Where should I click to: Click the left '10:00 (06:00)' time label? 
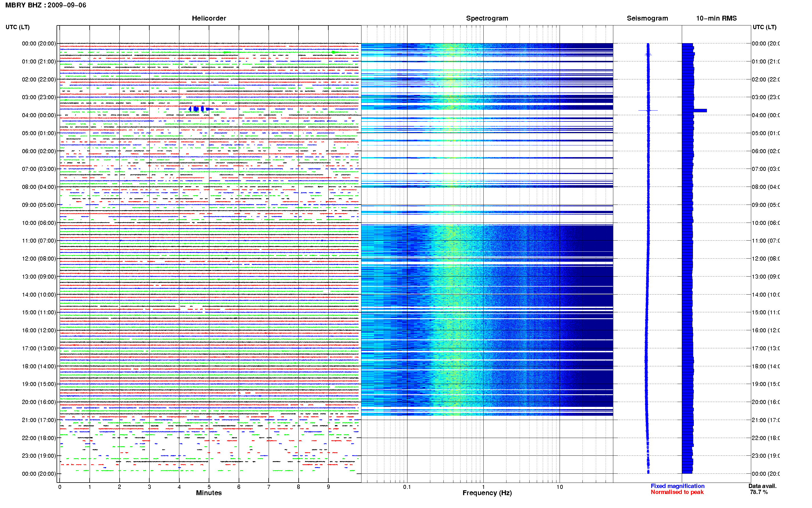(x=39, y=223)
